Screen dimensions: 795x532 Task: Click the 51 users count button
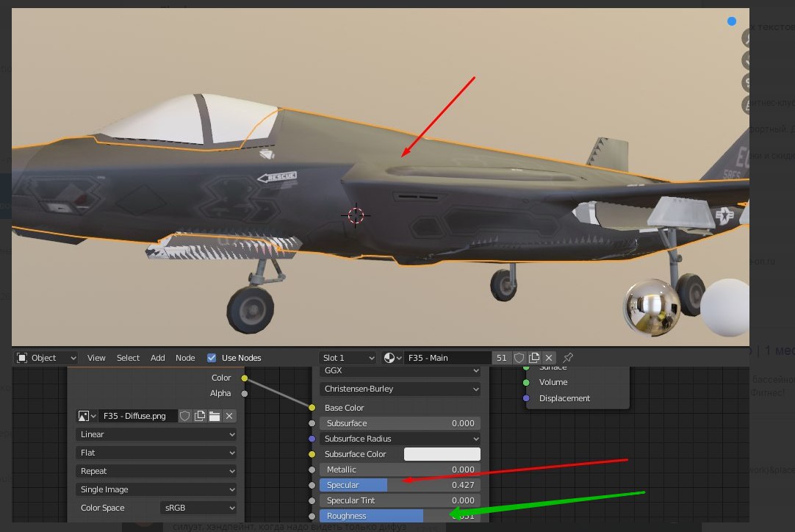click(501, 358)
